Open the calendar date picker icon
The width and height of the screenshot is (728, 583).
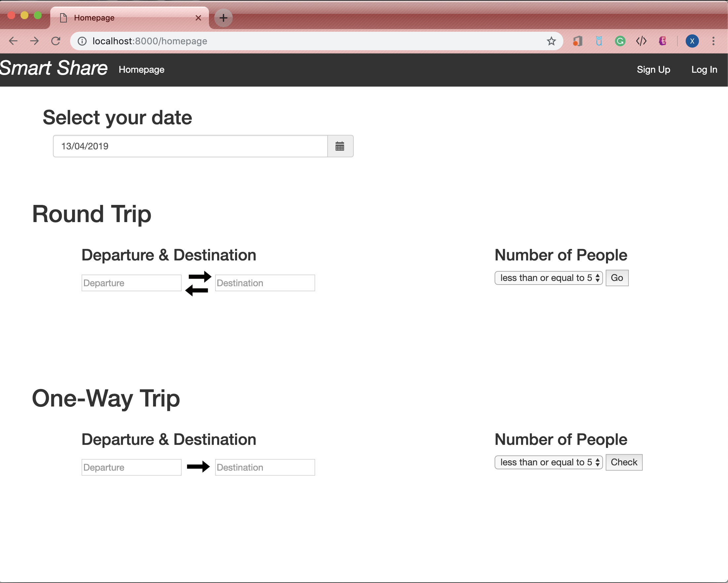pyautogui.click(x=340, y=146)
